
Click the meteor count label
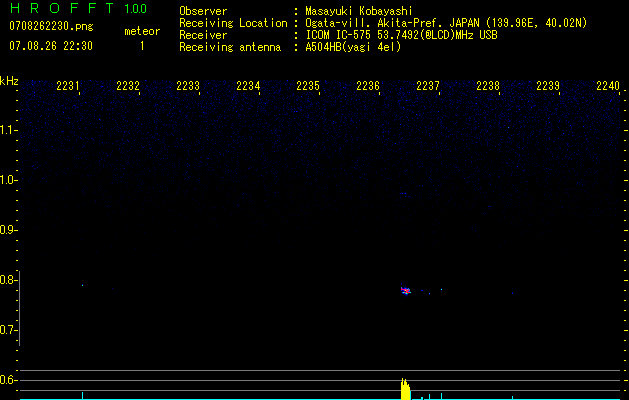[142, 31]
